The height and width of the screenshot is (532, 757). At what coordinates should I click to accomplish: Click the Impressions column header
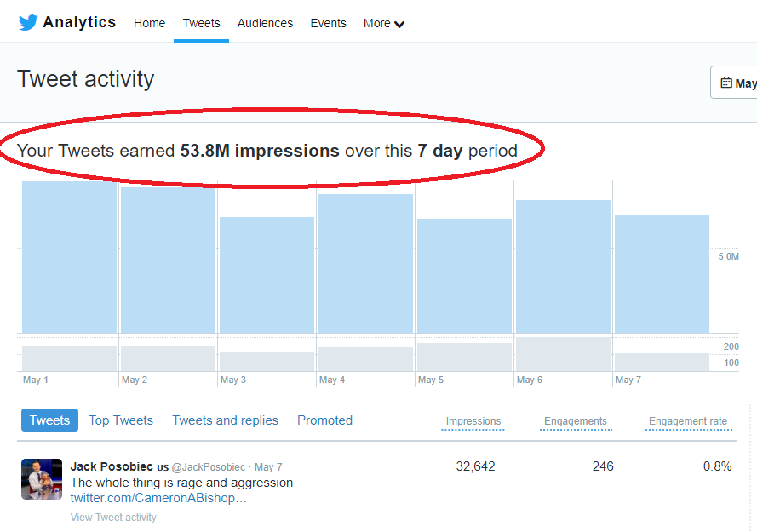tap(473, 421)
